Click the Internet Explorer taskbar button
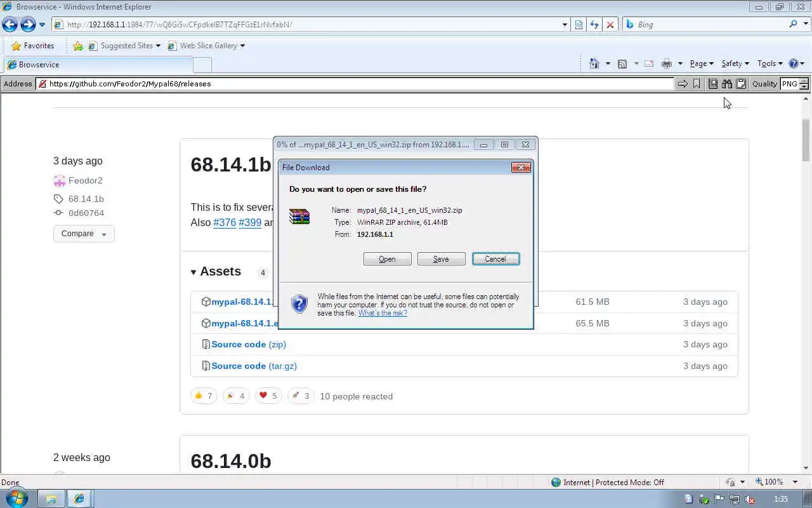This screenshot has height=508, width=812. (x=79, y=499)
